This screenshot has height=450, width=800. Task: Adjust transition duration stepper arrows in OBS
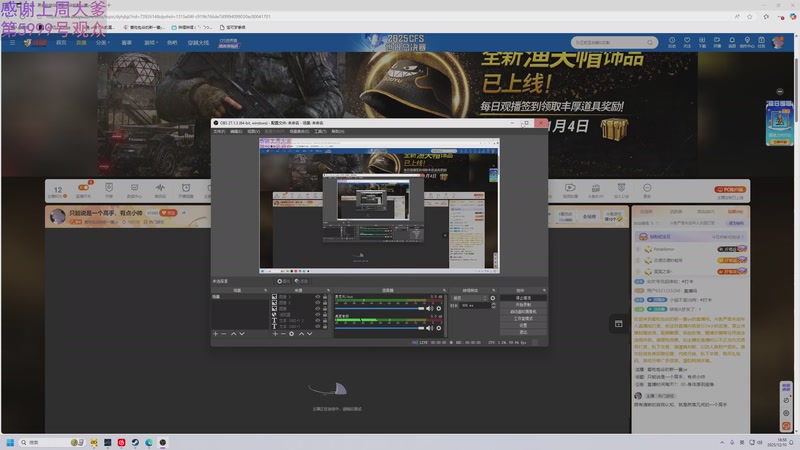pyautogui.click(x=493, y=306)
